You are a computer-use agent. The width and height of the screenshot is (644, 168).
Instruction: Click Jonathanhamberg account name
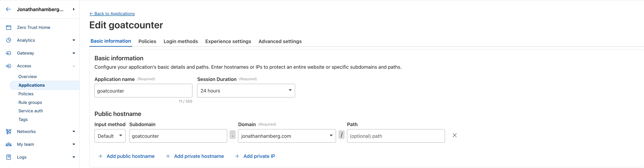pyautogui.click(x=40, y=10)
